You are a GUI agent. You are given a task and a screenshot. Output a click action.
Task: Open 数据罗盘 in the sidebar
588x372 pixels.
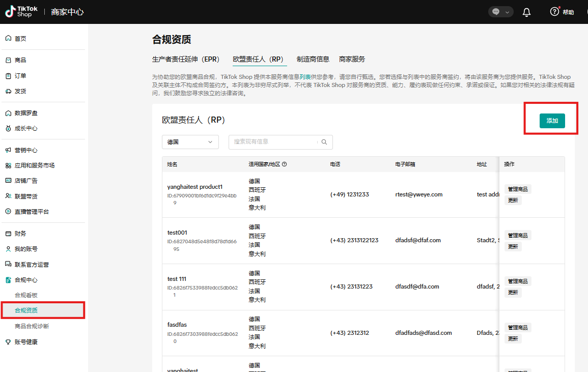[x=25, y=113]
